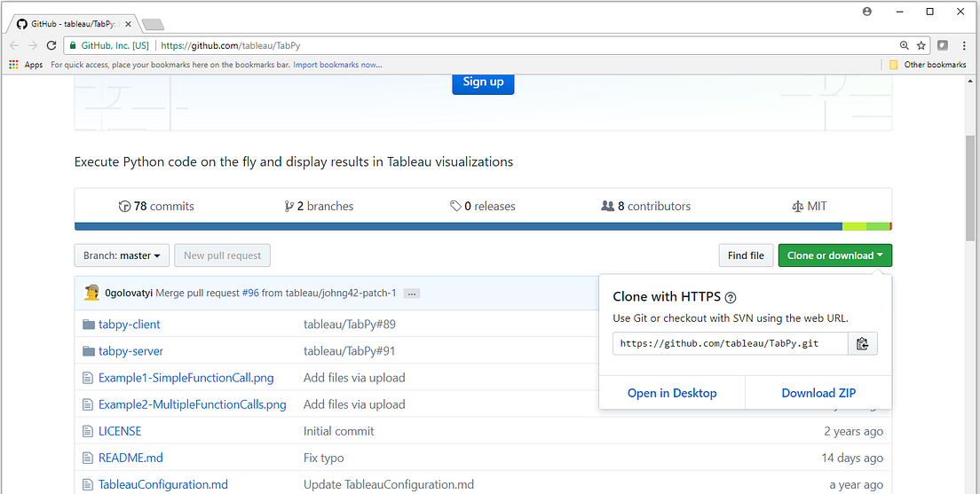
Task: Click the 2 years ago timestamp on LICENSE row
Action: (x=854, y=431)
